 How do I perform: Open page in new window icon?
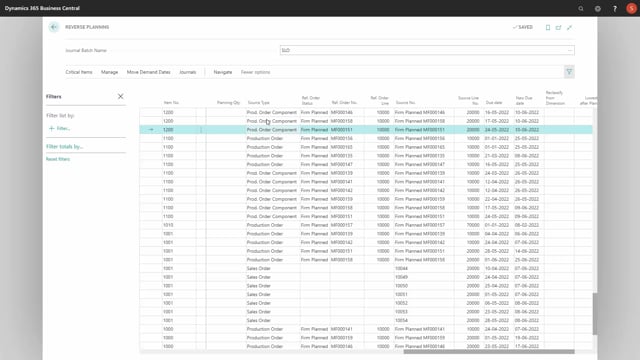tap(558, 27)
